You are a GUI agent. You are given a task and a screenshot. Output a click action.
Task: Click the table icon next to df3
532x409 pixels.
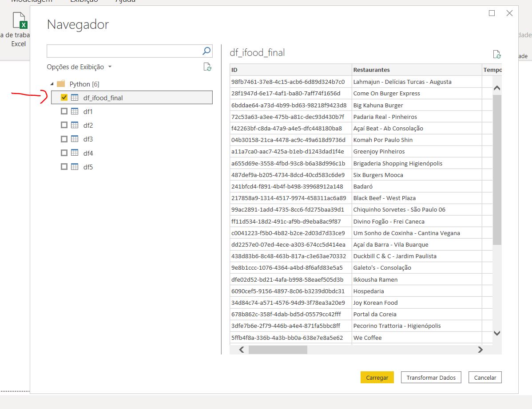click(x=75, y=139)
